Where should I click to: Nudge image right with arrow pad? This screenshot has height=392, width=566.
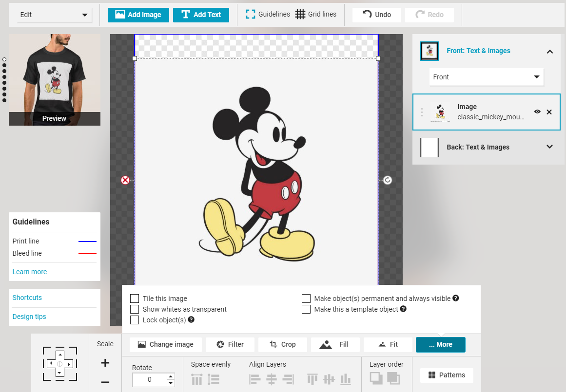pos(69,364)
